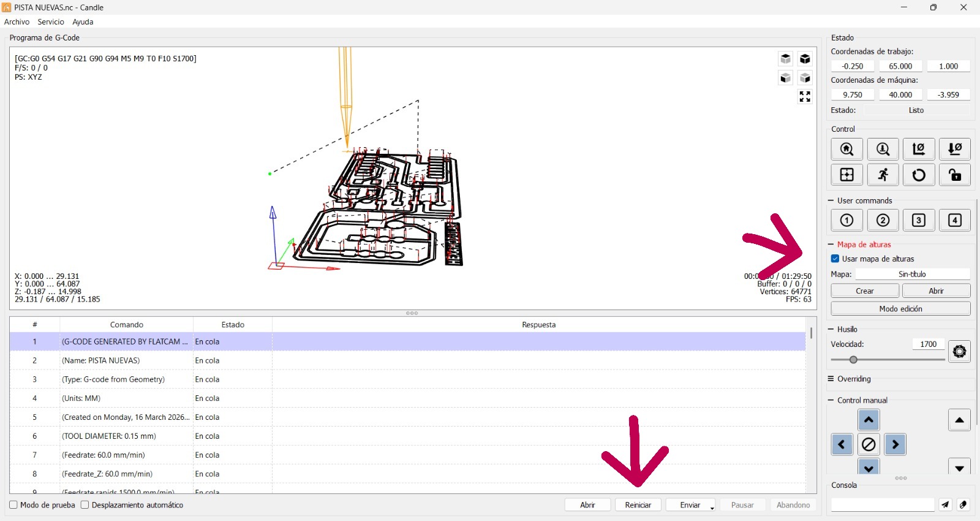Click the Zero Z down-arrow icon
980x521 pixels.
coord(955,149)
